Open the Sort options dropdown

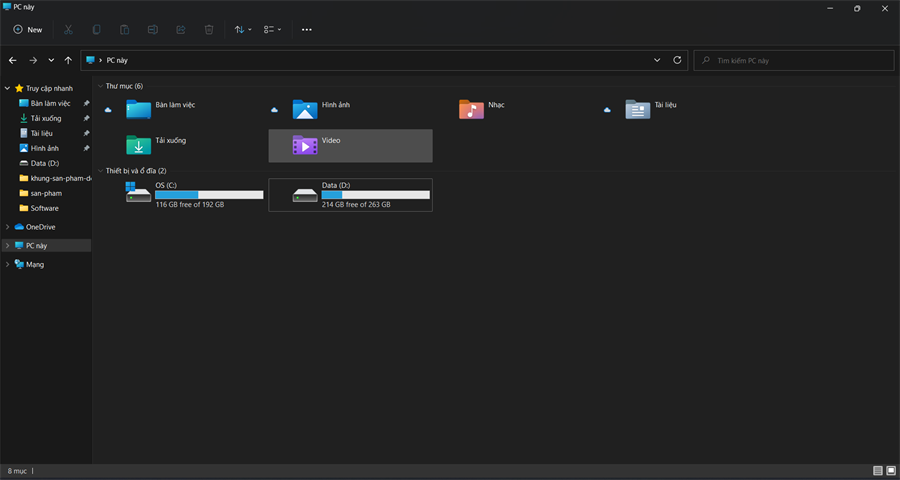(243, 29)
